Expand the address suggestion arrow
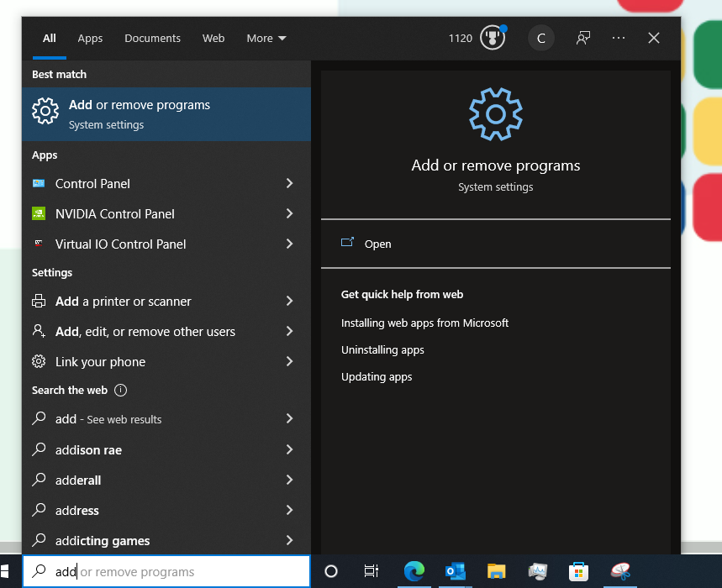 point(289,510)
